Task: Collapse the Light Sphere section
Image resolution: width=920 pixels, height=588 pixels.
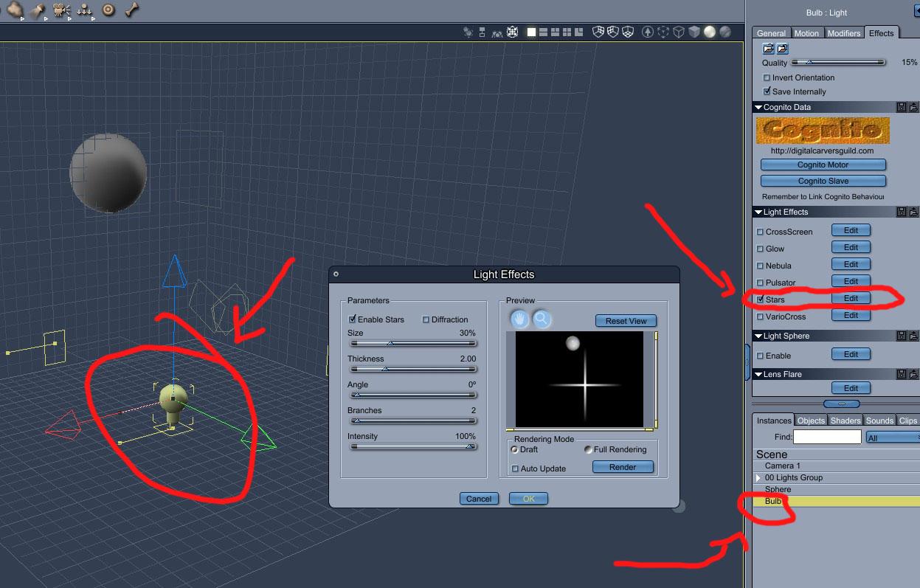Action: [758, 336]
